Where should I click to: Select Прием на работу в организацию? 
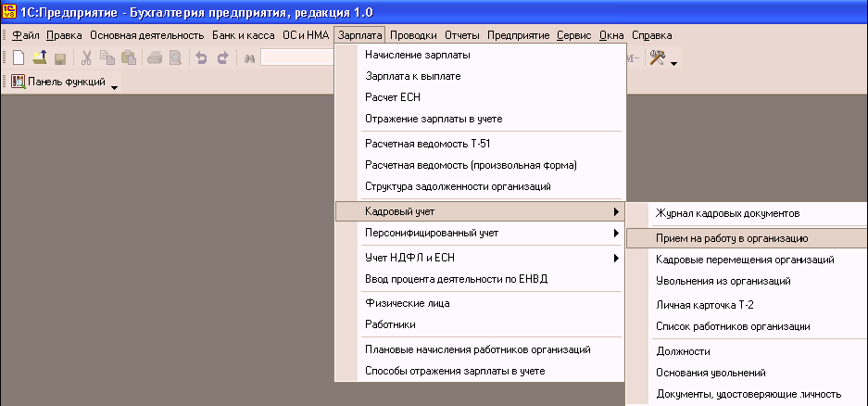[733, 238]
